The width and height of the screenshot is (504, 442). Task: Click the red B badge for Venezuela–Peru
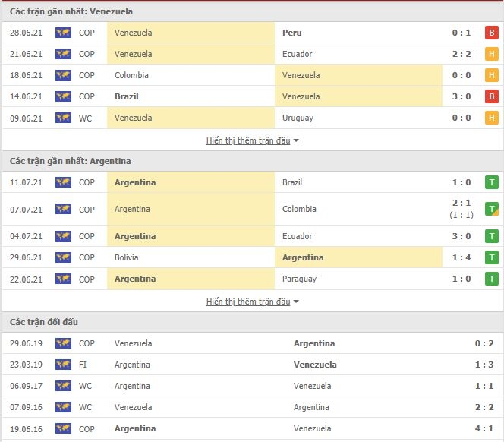(491, 33)
